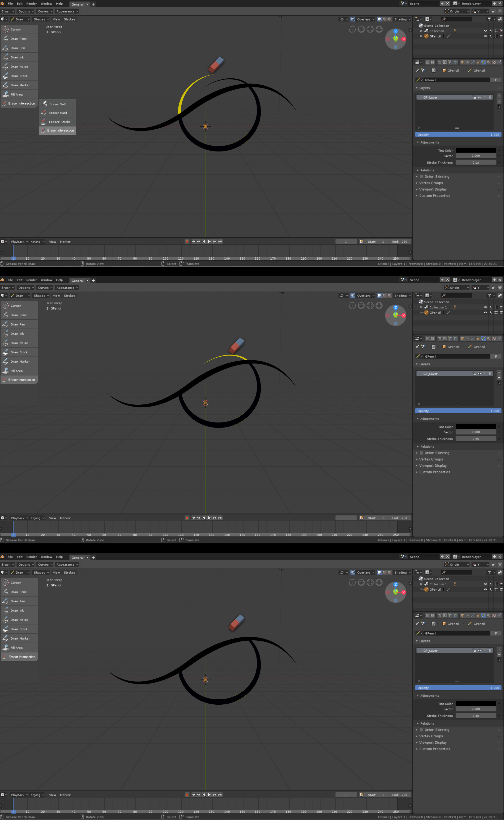
Task: Jump to first frame in top window timeline
Action: pos(193,242)
